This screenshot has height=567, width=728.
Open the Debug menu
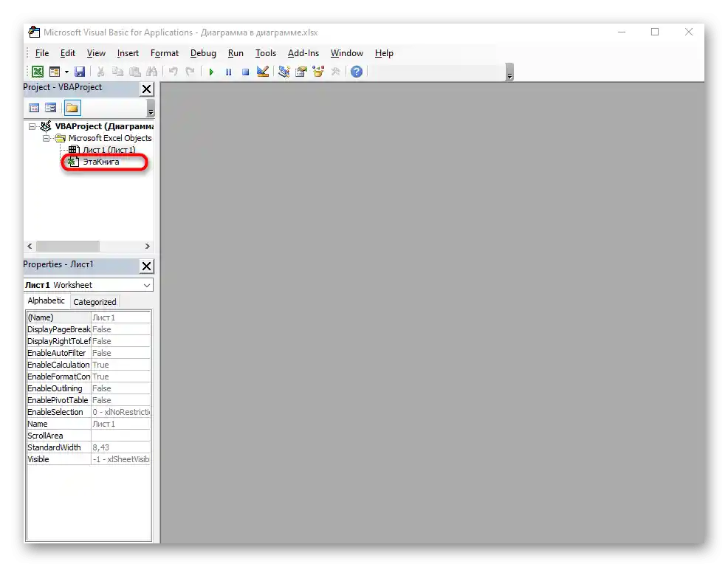[x=203, y=53]
